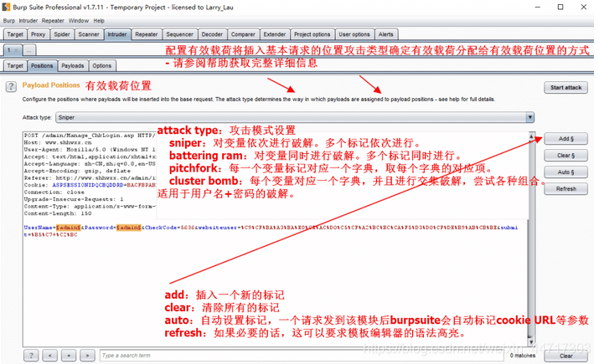The image size is (599, 364).
Task: Select the Intruder sub-tab Target
Action: coord(15,65)
